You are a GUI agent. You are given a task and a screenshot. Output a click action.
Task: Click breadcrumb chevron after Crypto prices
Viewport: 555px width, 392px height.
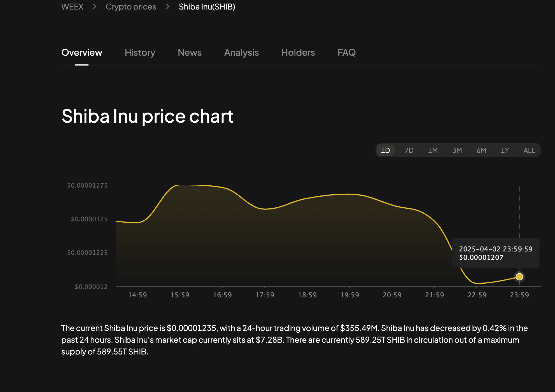point(168,6)
